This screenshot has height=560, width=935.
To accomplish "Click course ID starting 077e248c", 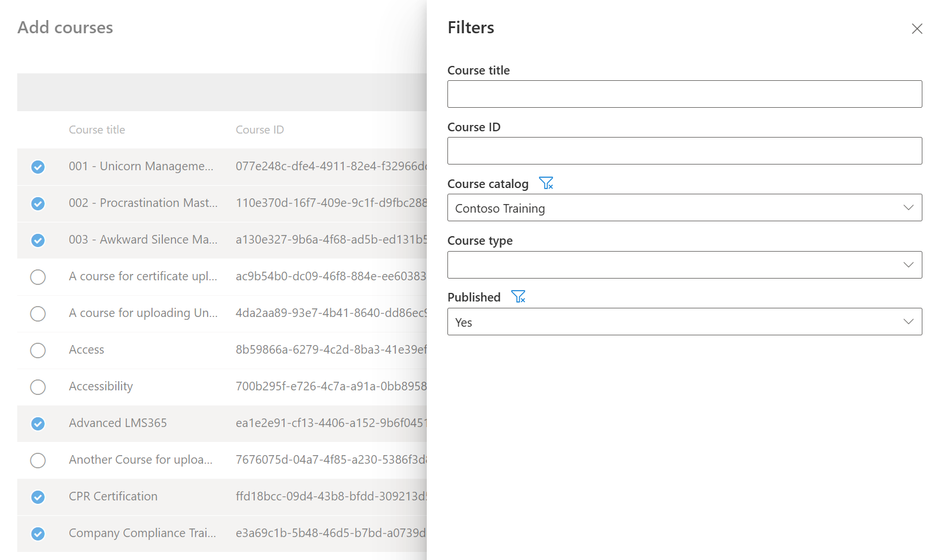I will (331, 166).
